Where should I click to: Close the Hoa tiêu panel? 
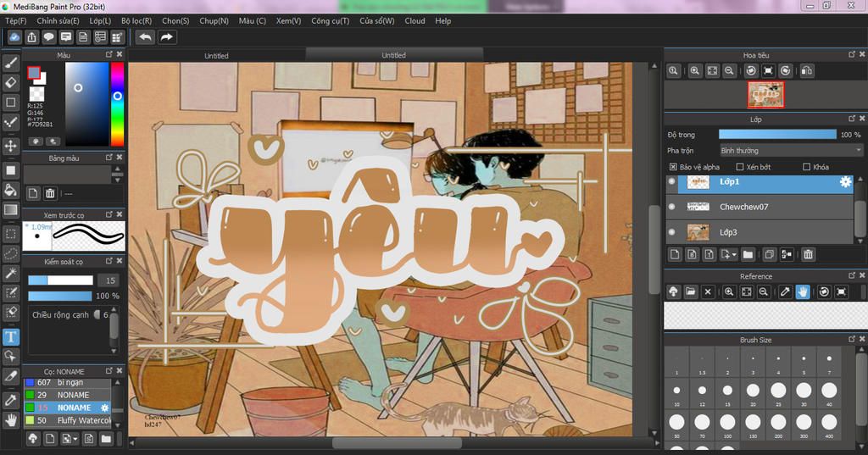pyautogui.click(x=862, y=54)
